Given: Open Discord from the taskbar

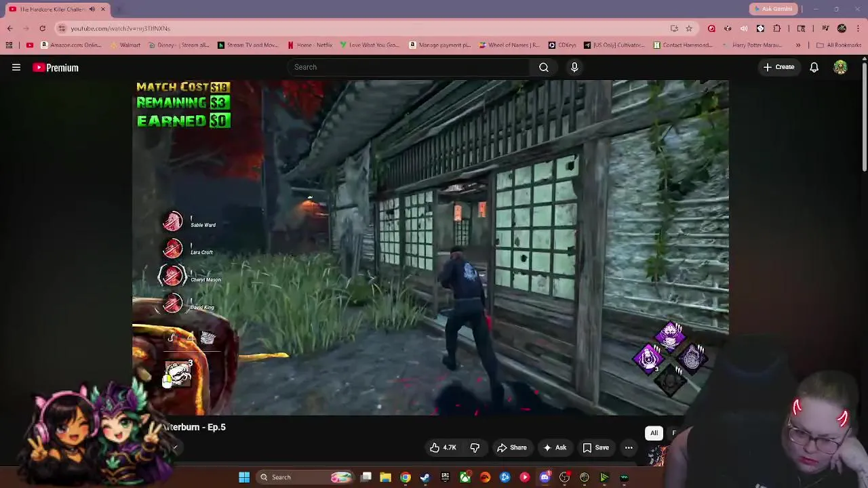Looking at the screenshot, I should tap(545, 477).
